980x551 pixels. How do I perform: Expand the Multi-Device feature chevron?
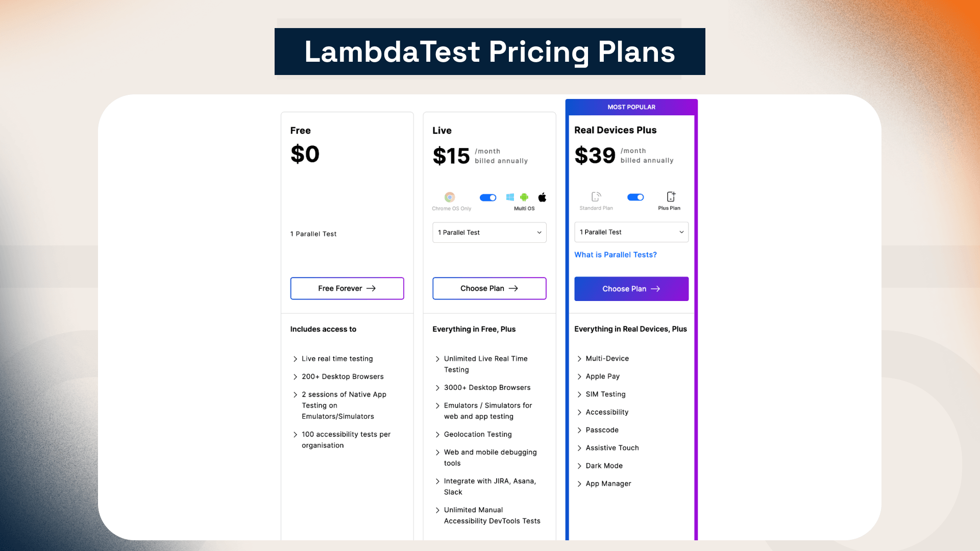(580, 358)
